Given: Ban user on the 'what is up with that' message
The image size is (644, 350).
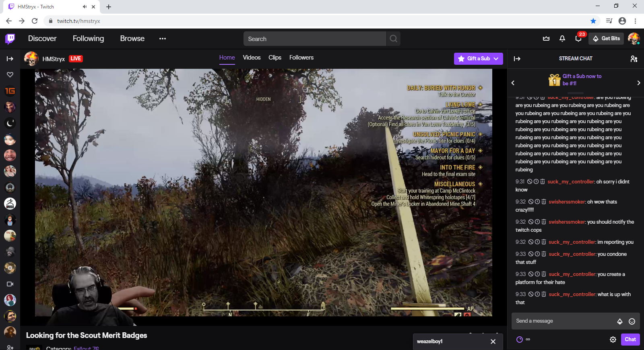Looking at the screenshot, I should (531, 294).
